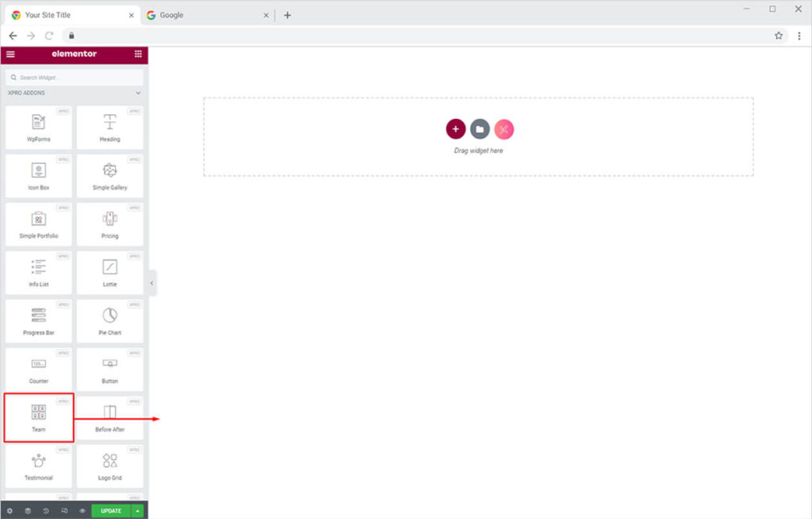812x519 pixels.
Task: Choose the Pricing widget
Action: tap(109, 224)
